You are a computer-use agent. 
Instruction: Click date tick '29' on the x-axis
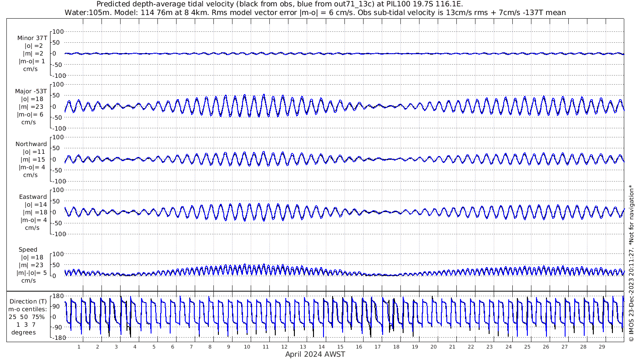click(x=602, y=347)
